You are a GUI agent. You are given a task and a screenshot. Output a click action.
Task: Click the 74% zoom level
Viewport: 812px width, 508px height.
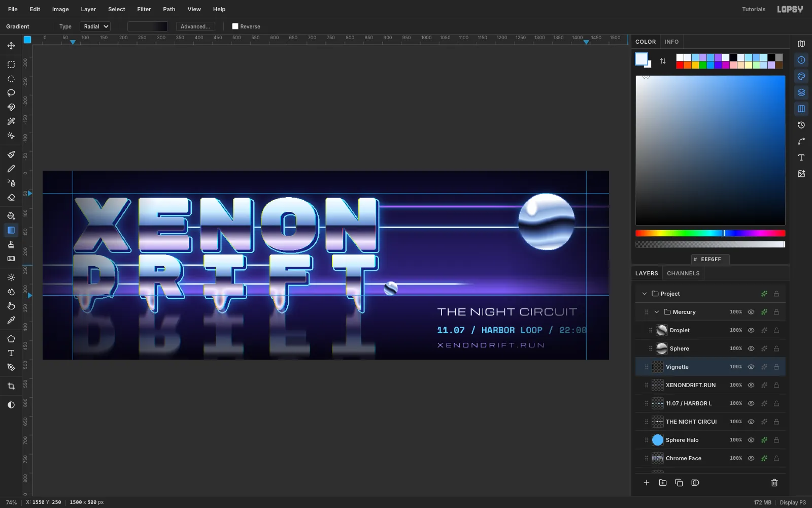[x=11, y=502]
